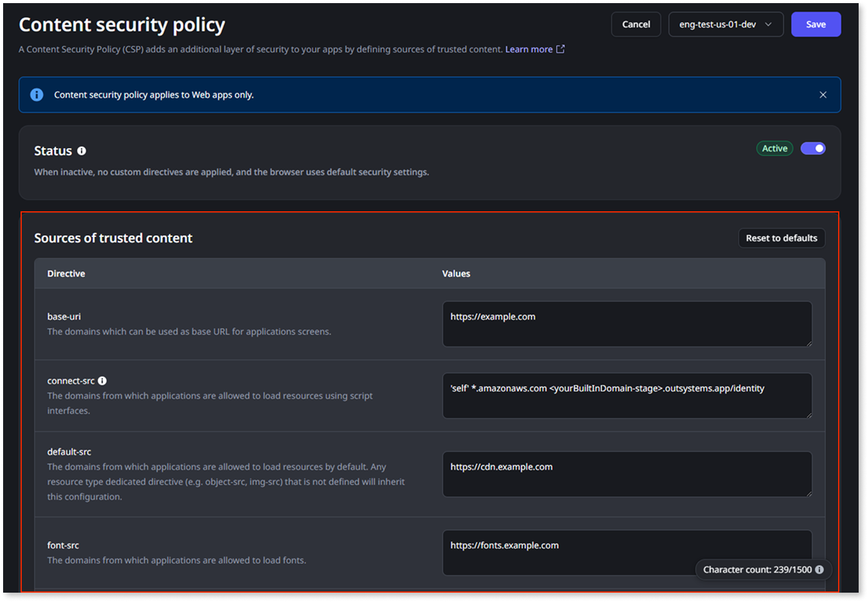Select the connect-src value field
Screen dimensions: 868x602
(x=627, y=395)
